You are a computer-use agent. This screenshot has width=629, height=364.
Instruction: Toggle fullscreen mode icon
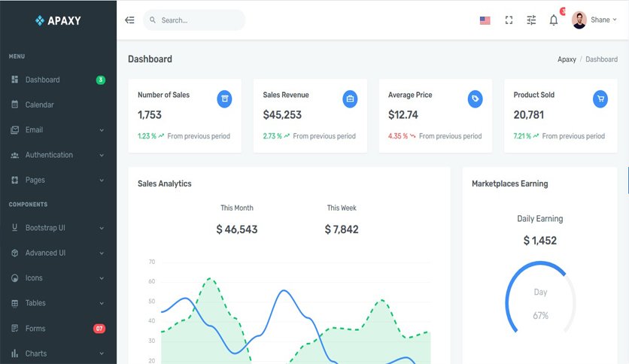[509, 20]
